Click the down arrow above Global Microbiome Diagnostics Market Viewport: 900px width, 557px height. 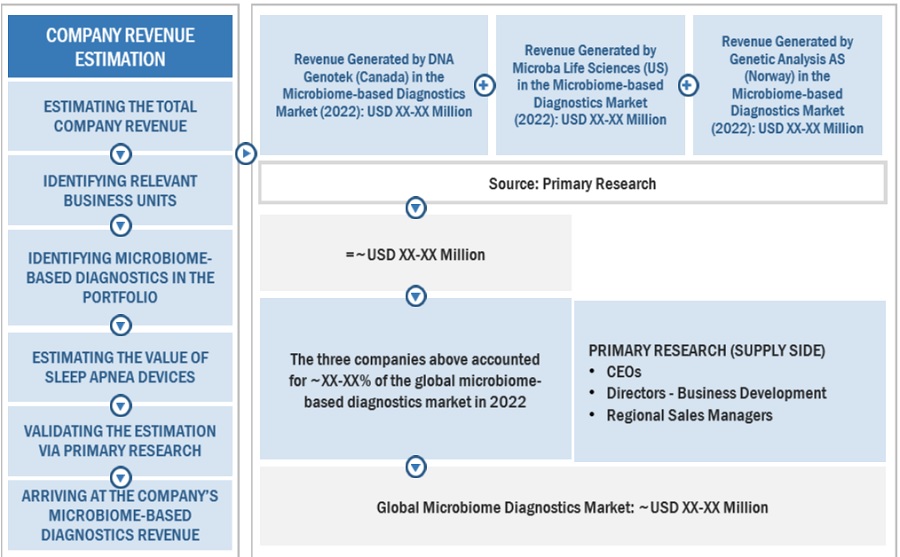[x=416, y=467]
